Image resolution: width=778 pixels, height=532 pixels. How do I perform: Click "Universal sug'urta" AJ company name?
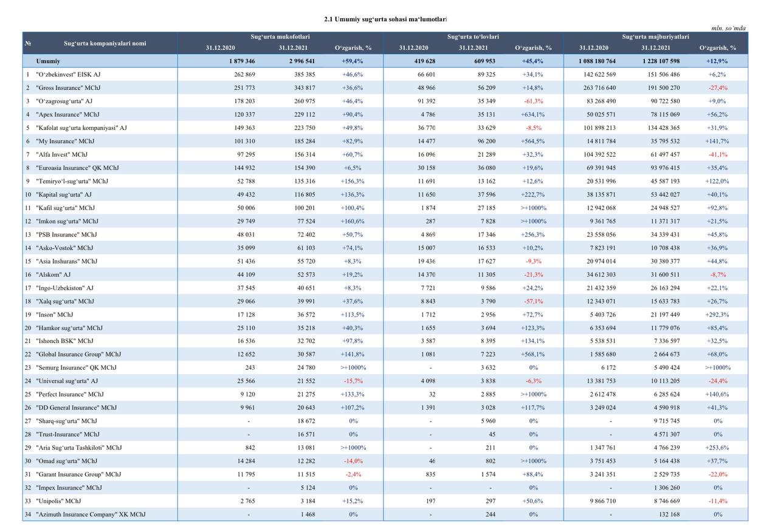(67, 381)
